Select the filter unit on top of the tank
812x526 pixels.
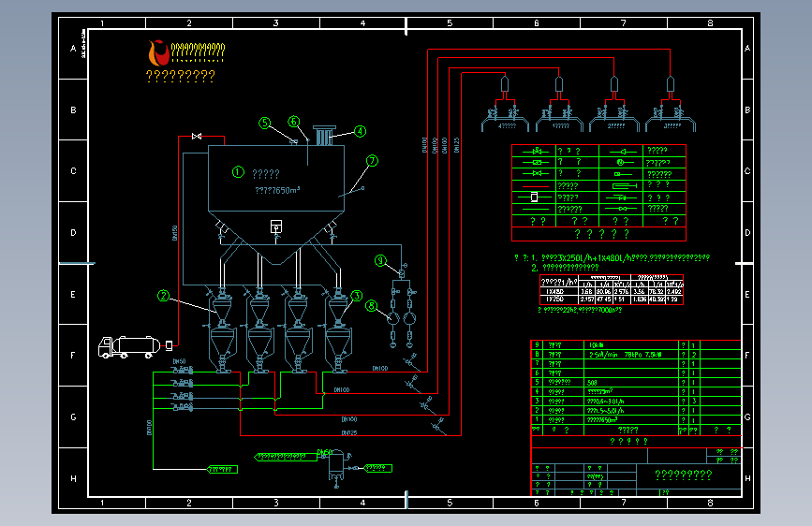coord(324,136)
